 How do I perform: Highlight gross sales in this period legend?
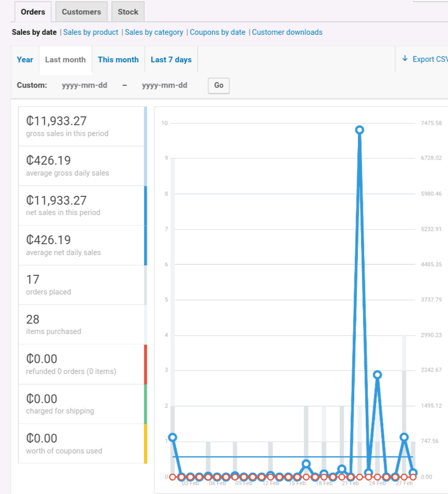tap(82, 126)
